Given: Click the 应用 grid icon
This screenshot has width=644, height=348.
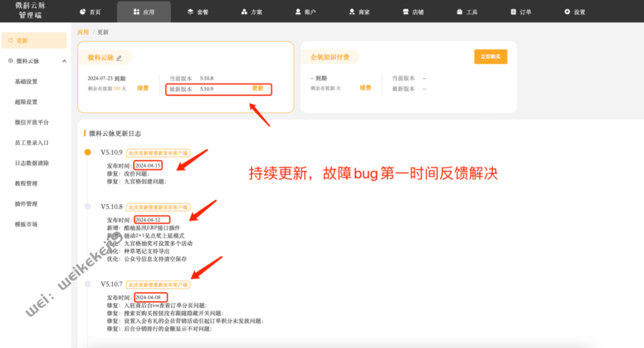Looking at the screenshot, I should (136, 12).
